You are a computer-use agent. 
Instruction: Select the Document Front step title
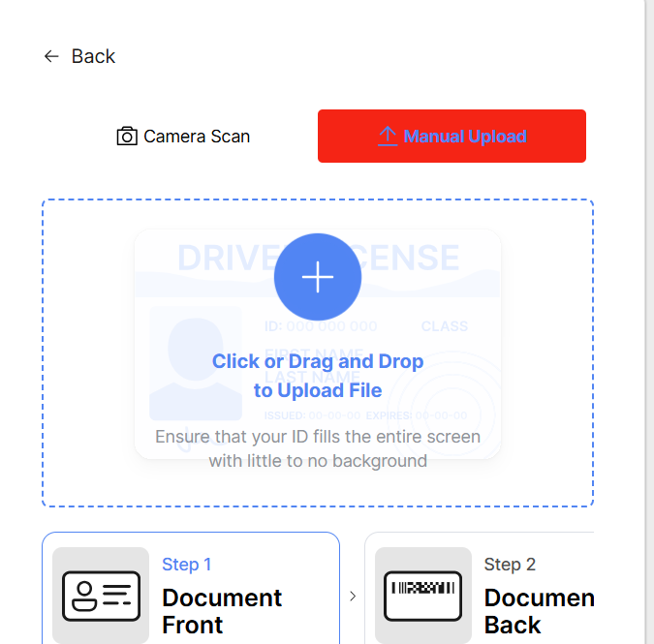pos(222,610)
